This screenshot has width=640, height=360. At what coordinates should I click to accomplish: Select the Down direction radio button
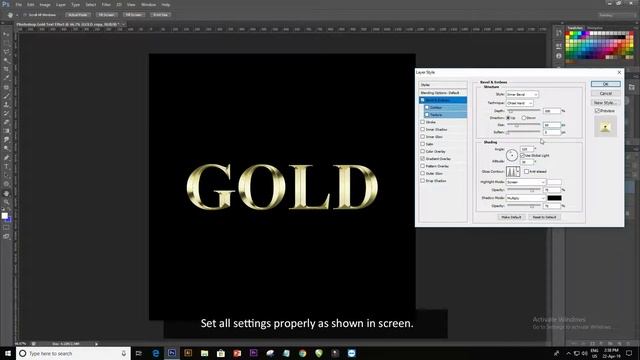click(524, 118)
